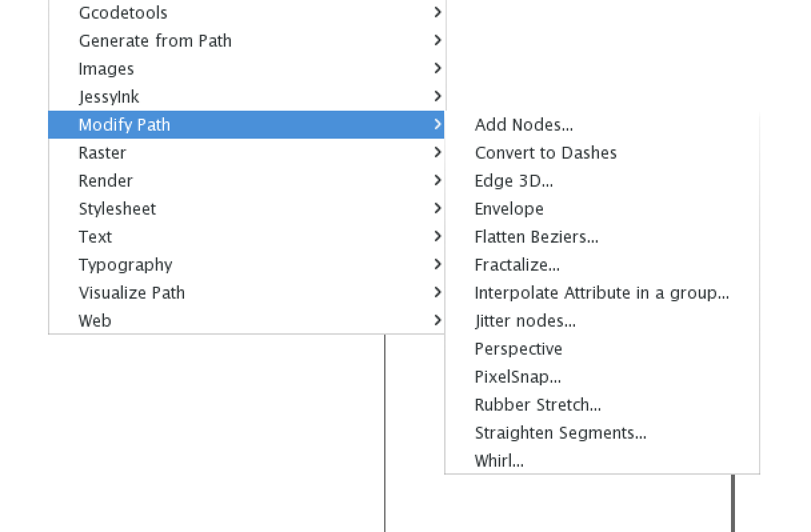The height and width of the screenshot is (532, 811).
Task: Select Convert to Dashes entry
Action: [x=546, y=153]
